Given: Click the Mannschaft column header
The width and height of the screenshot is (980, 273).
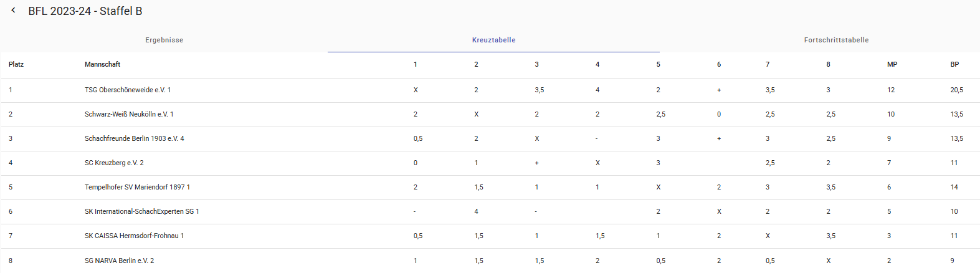Looking at the screenshot, I should point(102,64).
